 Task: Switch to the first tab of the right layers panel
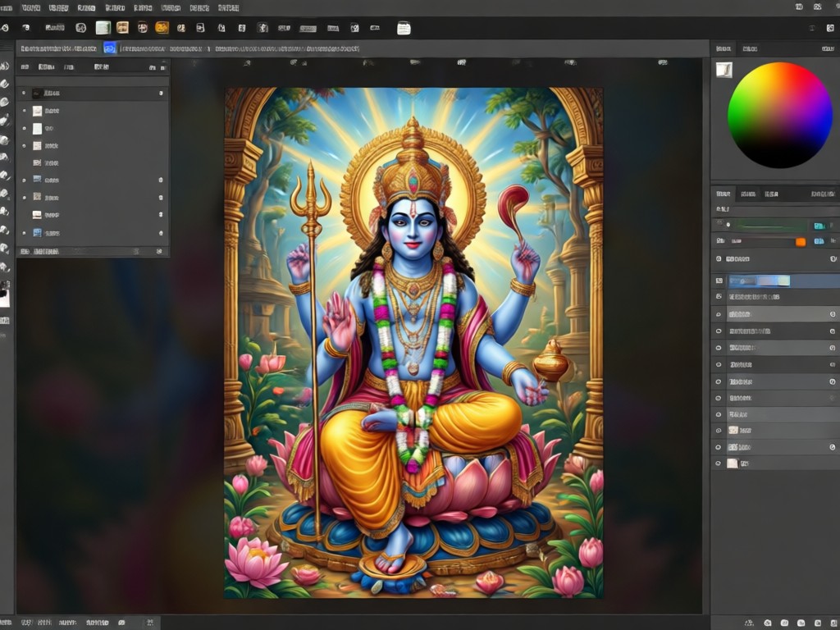pos(724,194)
